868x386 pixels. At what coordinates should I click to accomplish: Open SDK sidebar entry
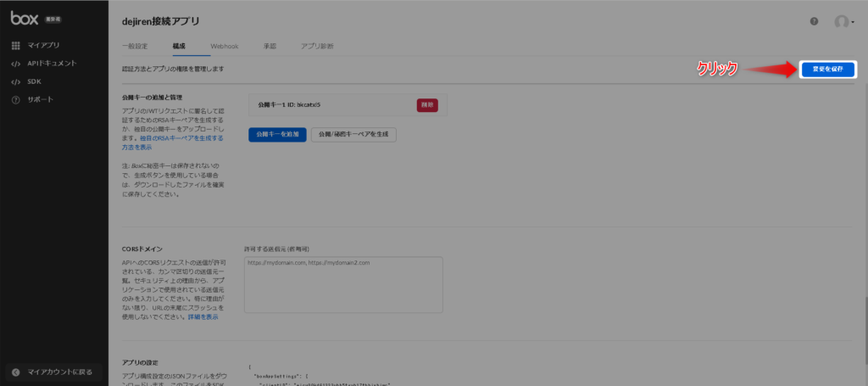34,82
